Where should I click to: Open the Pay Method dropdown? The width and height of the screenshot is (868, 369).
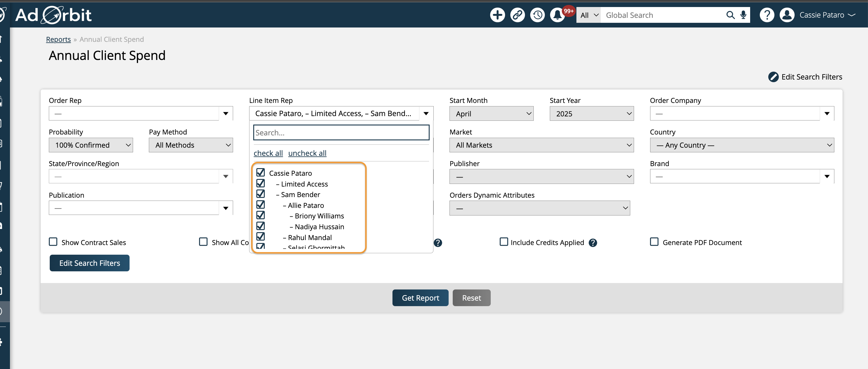pos(191,145)
